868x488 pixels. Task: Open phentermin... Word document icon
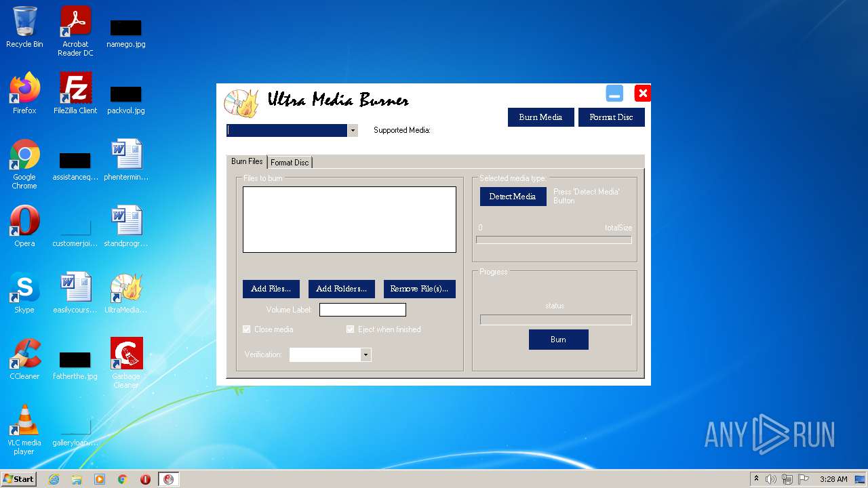(126, 160)
